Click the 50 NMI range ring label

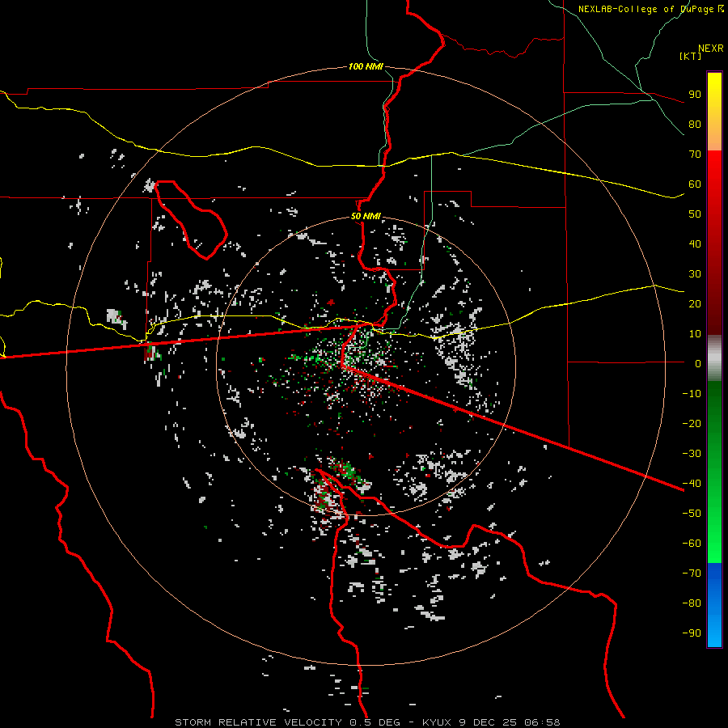coord(366,216)
